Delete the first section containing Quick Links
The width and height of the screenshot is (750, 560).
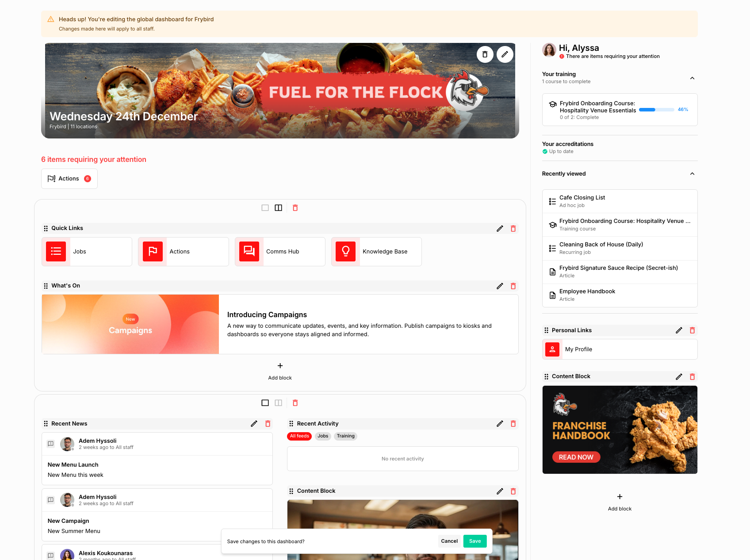(x=295, y=208)
